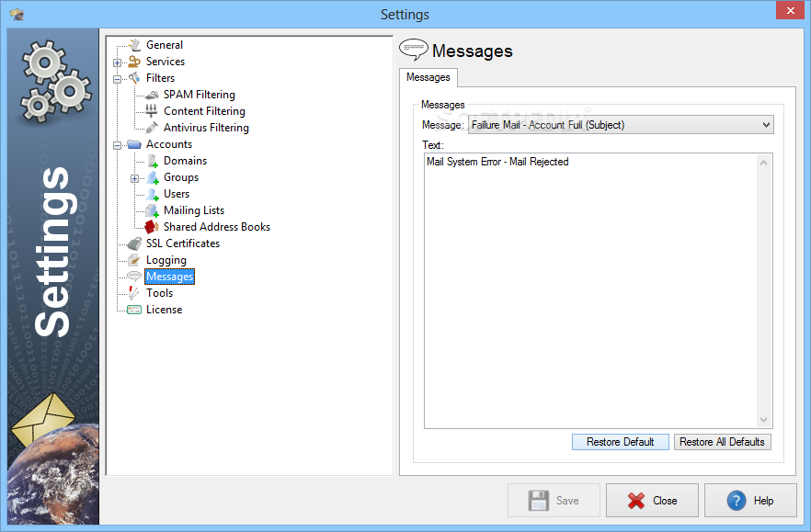
Task: Click the Shared Address Books red book icon
Action: [152, 227]
